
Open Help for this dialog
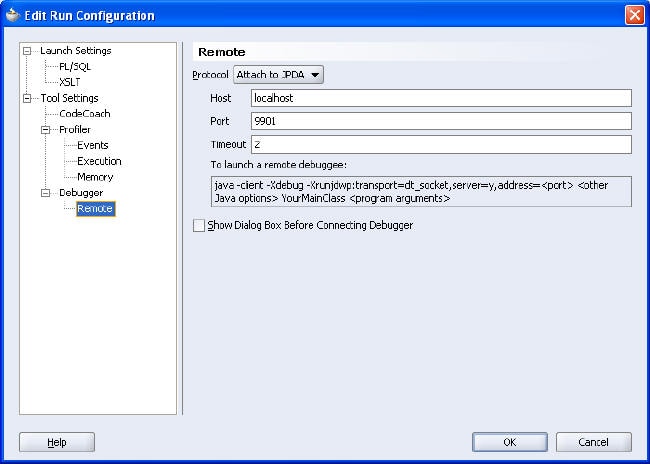coord(57,442)
